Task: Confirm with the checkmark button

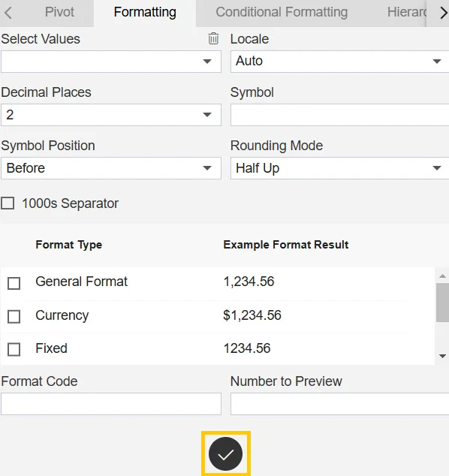Action: 225,453
